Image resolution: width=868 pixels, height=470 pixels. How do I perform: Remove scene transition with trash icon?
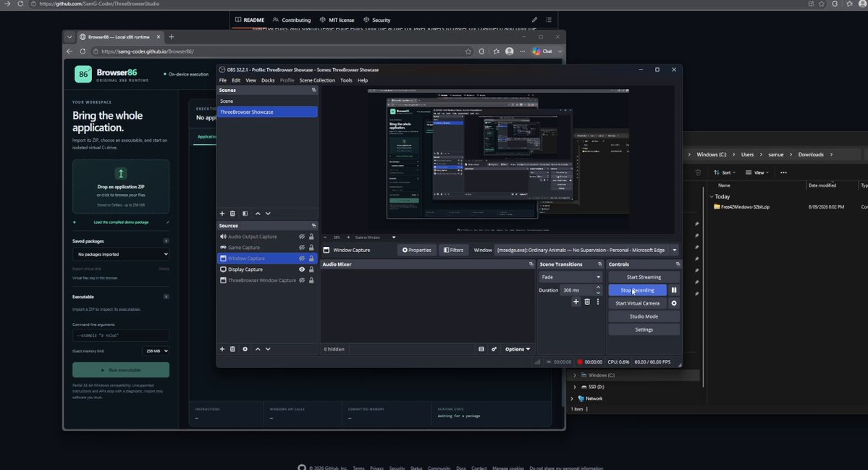click(587, 302)
